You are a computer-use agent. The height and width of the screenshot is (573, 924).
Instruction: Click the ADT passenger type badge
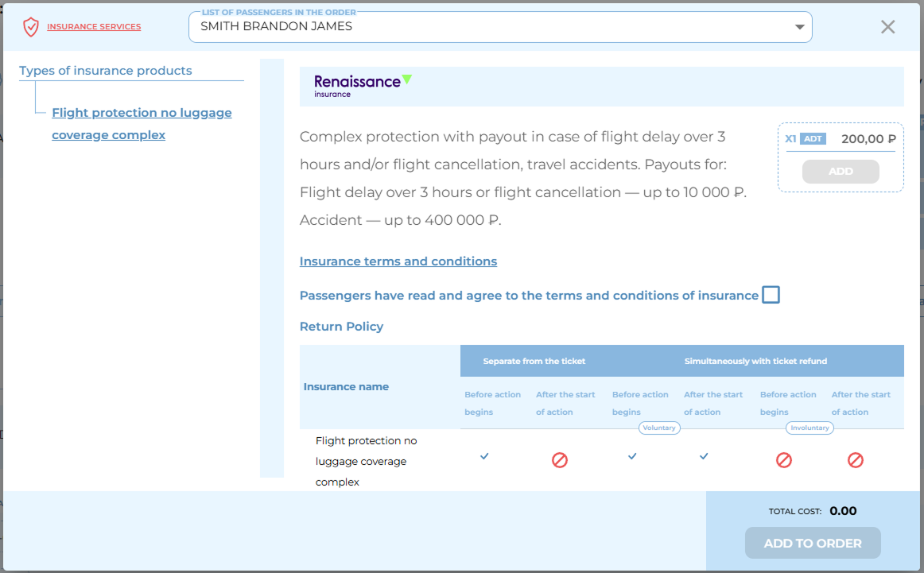[813, 138]
